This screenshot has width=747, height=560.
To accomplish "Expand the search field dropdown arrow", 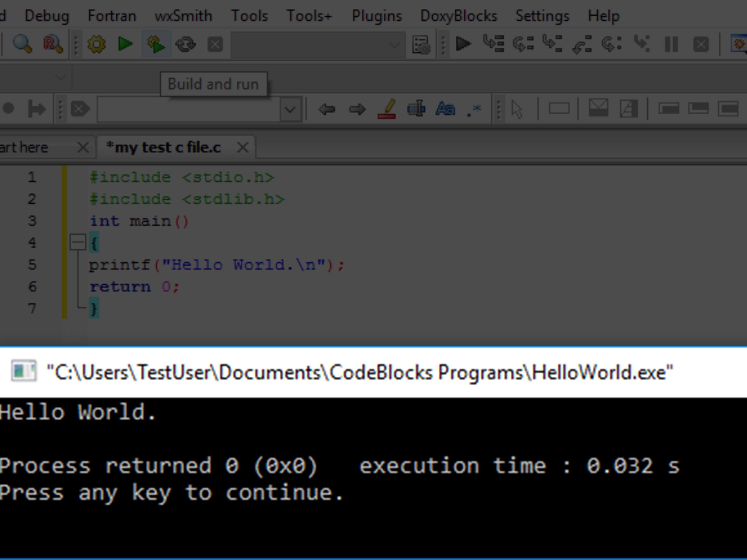I will pos(290,109).
